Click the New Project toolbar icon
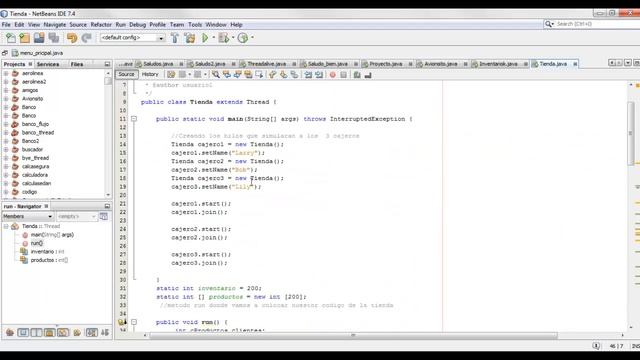This screenshot has width=640, height=360. [x=24, y=38]
